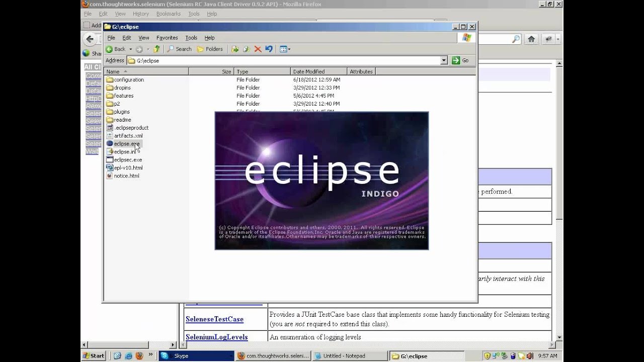
Task: Open the View menu in Explorer
Action: coord(144,38)
